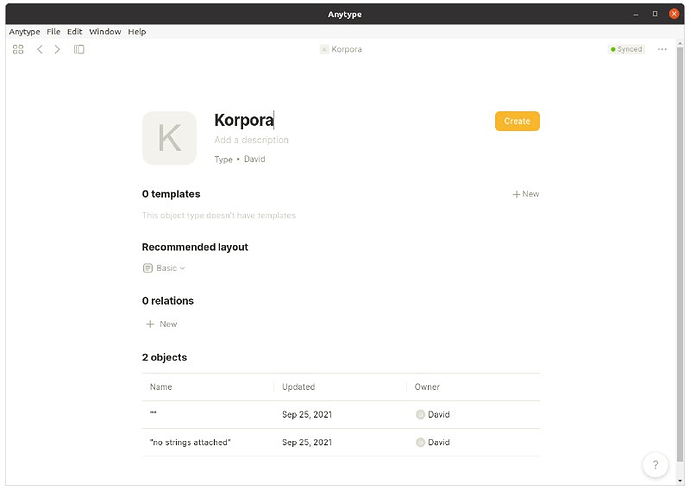Image resolution: width=690 pixels, height=491 pixels.
Task: Click David's avatar in 'no strings attached' row
Action: click(x=420, y=442)
